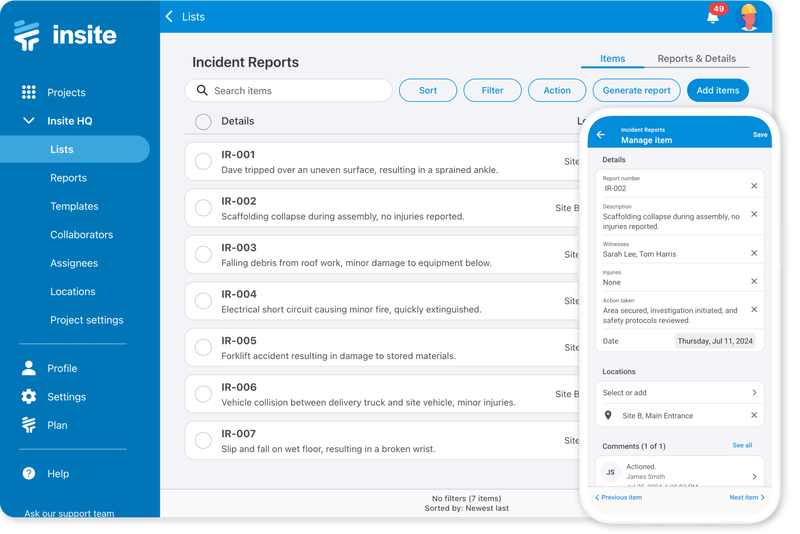The image size is (800, 534).
Task: Select the IR-003 row checkbox
Action: click(203, 254)
